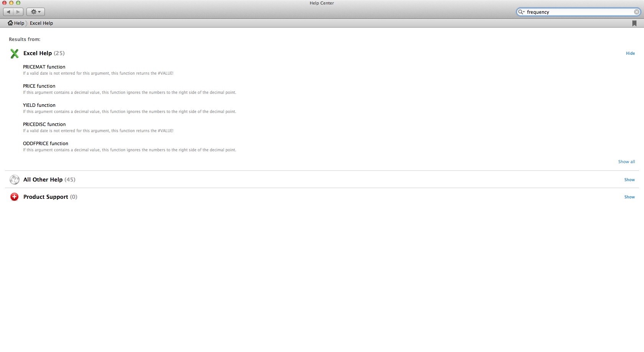Click the description under YIELD function
The width and height of the screenshot is (644, 352).
(x=130, y=111)
